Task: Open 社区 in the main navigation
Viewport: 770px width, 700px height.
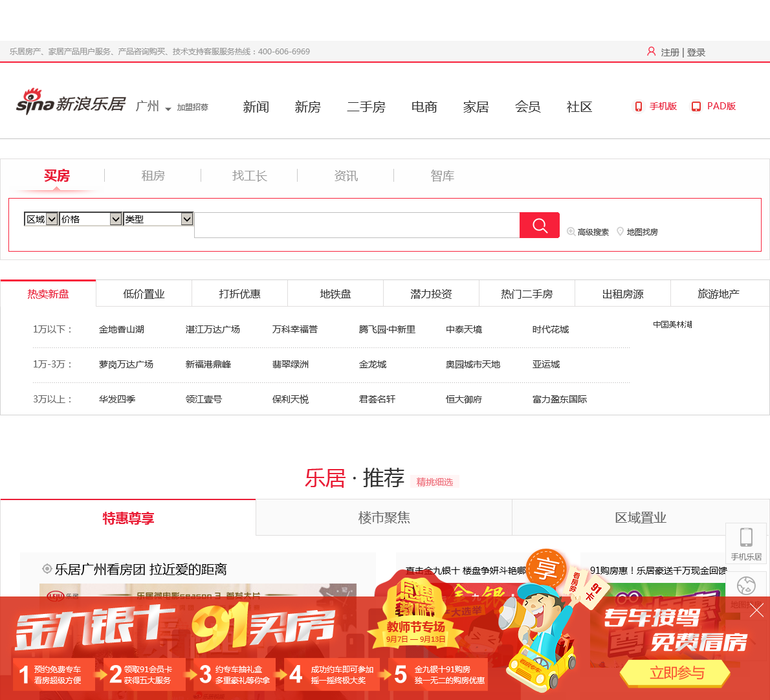Action: tap(579, 107)
